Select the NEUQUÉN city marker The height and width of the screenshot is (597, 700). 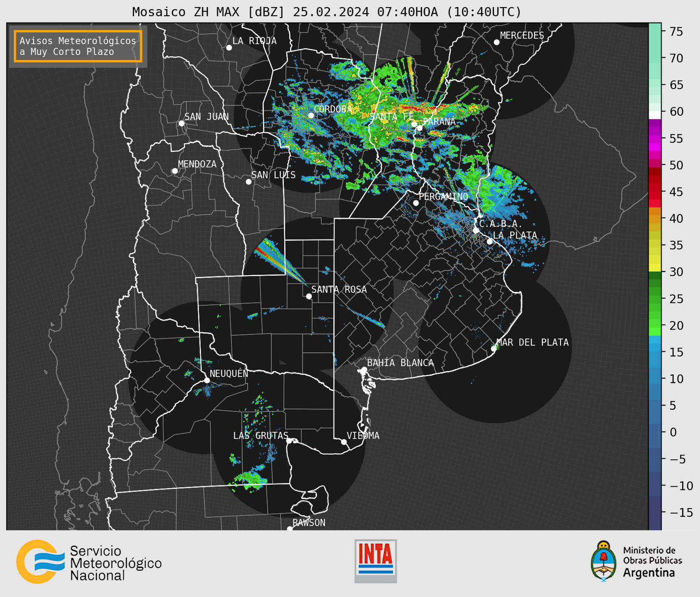point(207,380)
